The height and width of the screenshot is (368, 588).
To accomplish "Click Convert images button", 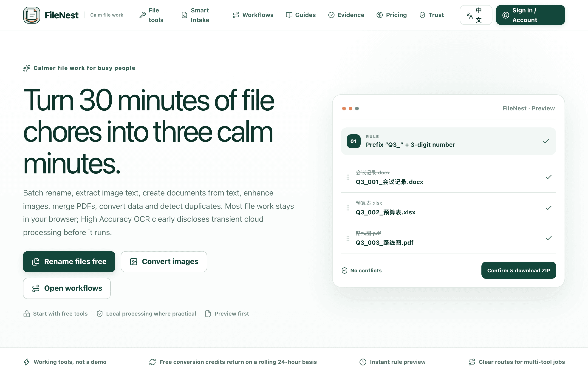I will (164, 262).
